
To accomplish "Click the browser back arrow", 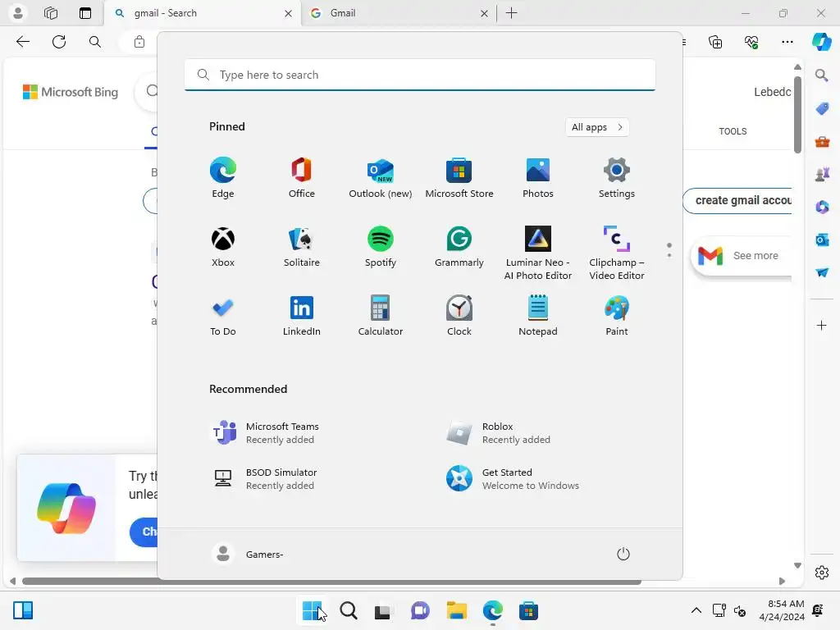I will (22, 42).
